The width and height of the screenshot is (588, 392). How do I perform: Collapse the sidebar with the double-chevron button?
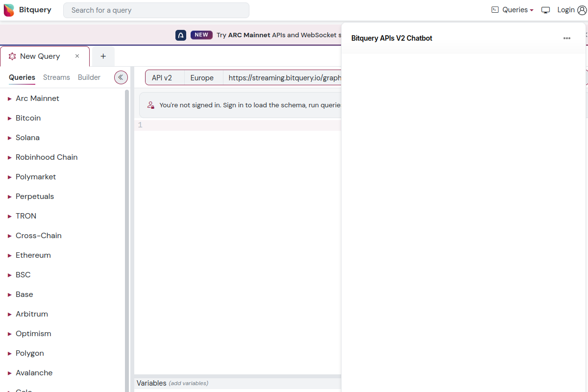(121, 77)
